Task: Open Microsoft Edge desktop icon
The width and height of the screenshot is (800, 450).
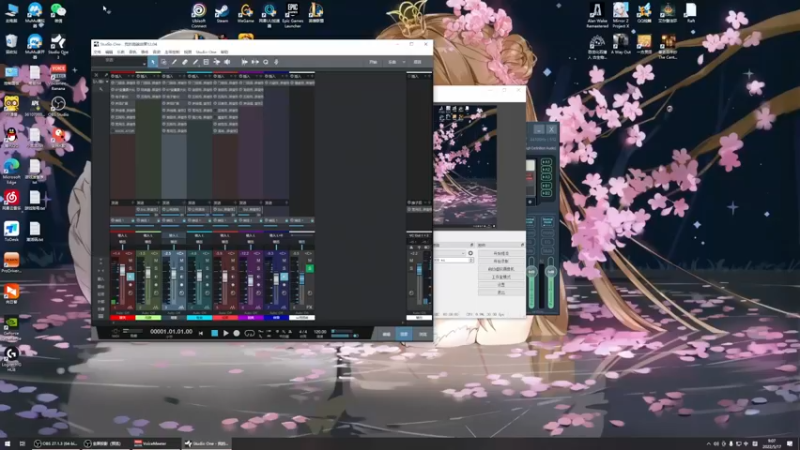Action: [x=11, y=171]
